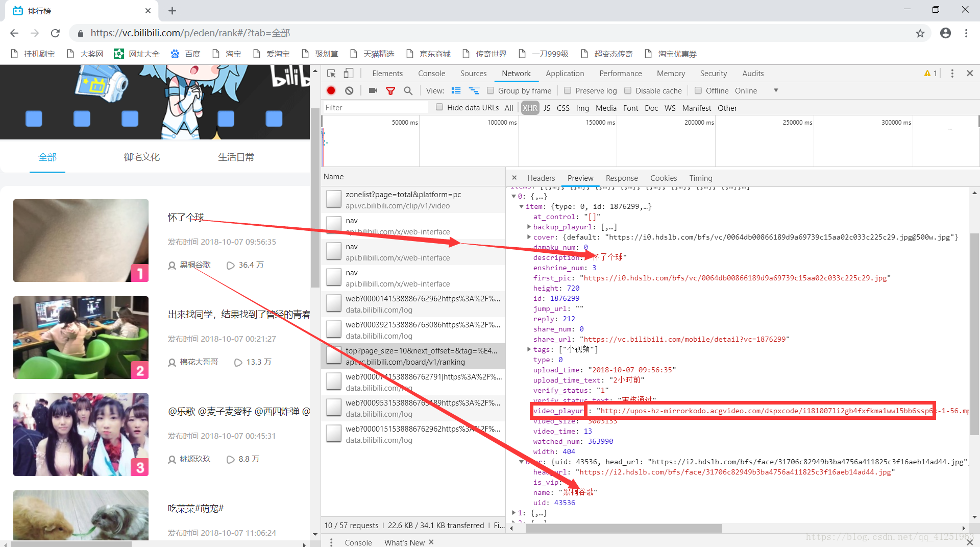This screenshot has height=547, width=980.
Task: Collapse the item: {type: 0...} node
Action: (521, 206)
